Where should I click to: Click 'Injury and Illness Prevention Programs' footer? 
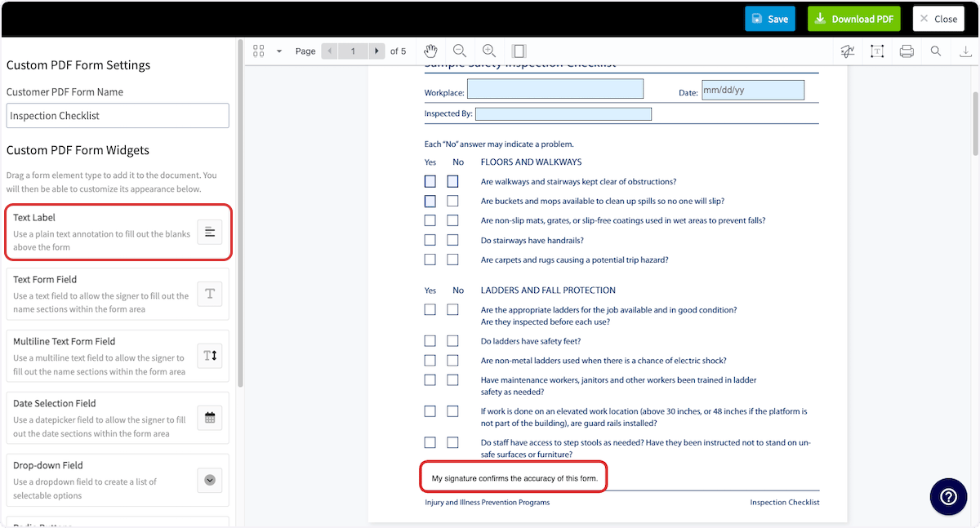[x=488, y=503]
